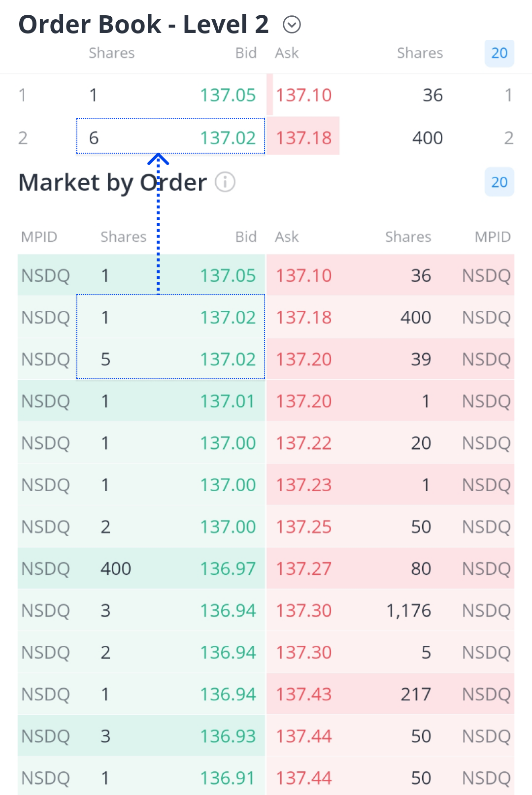Click the 136.91 bid order row
Viewport: 532px width, 795px height.
click(141, 778)
